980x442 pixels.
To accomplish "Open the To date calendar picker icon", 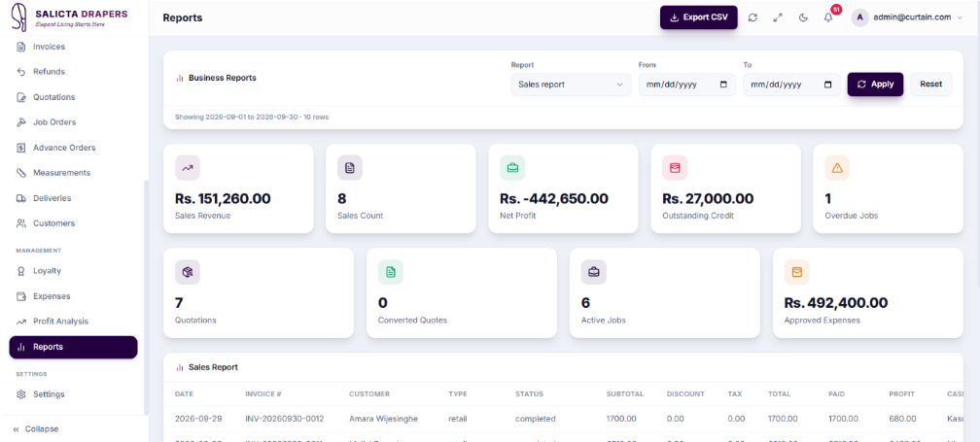I will coord(828,85).
